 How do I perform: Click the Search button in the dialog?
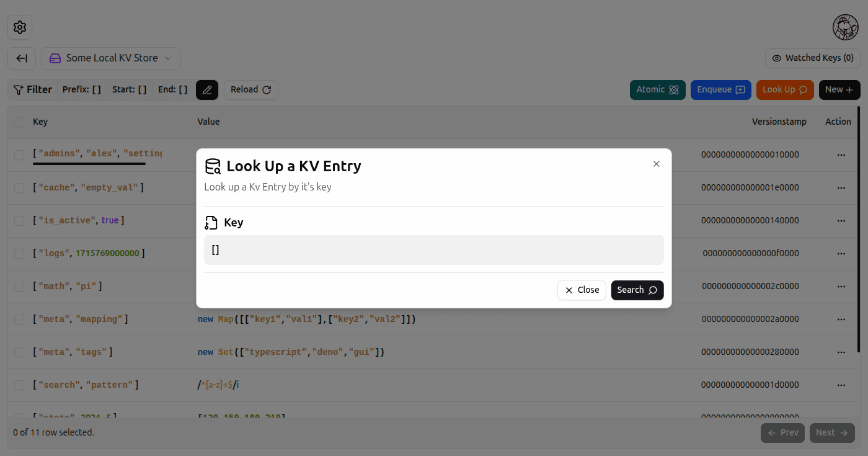coord(637,290)
